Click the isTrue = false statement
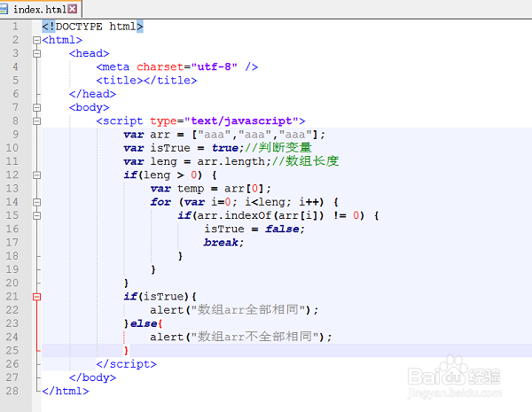This screenshot has width=532, height=412. [x=254, y=229]
